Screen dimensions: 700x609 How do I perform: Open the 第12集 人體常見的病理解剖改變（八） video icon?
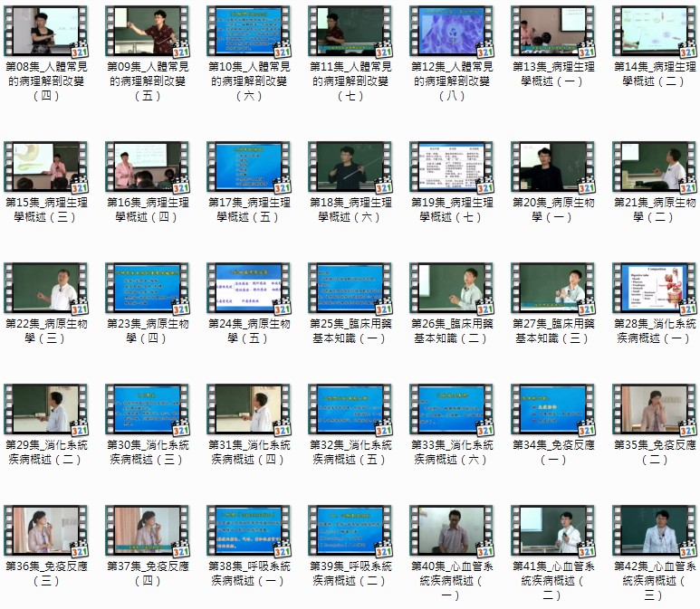coord(451,32)
